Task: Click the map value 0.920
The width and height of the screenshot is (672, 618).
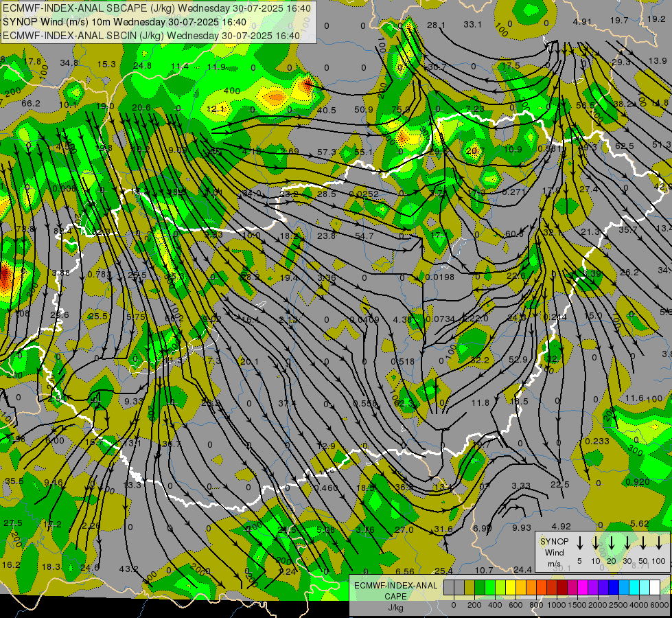Action: 637,481
